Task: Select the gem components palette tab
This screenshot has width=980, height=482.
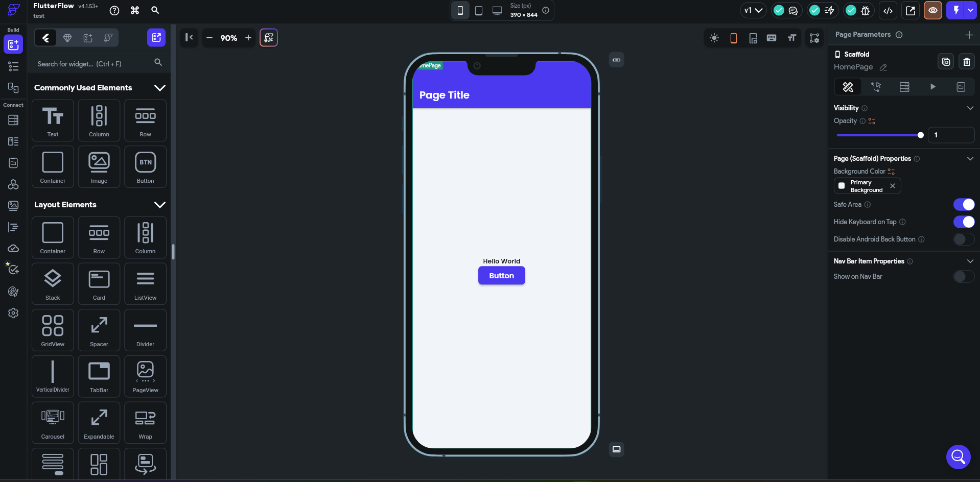Action: pos(67,38)
